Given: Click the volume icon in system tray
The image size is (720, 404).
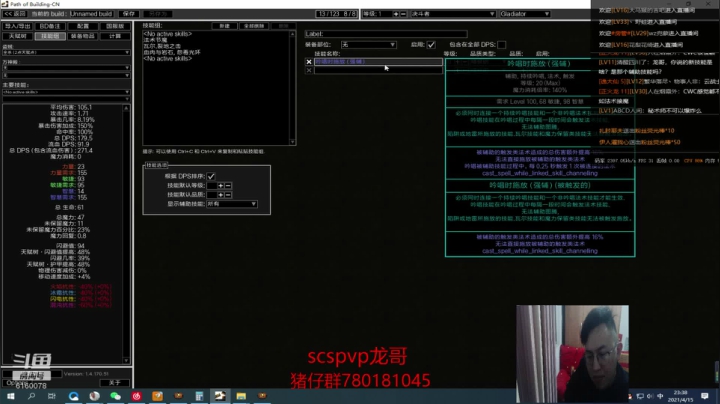Looking at the screenshot, I should tap(650, 396).
